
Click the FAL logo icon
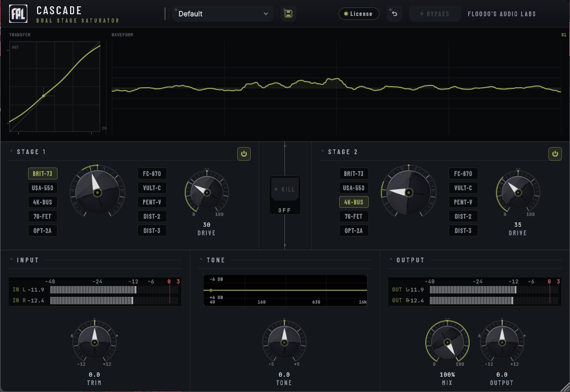tap(18, 14)
